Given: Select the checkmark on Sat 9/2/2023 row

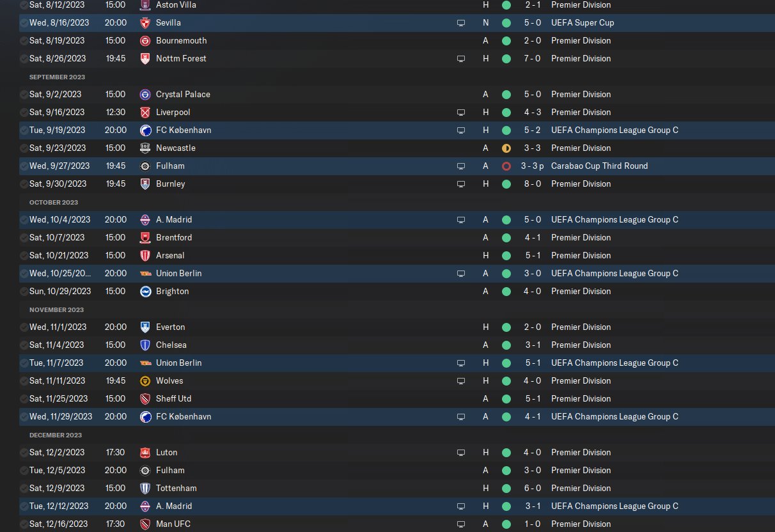Looking at the screenshot, I should pos(24,94).
